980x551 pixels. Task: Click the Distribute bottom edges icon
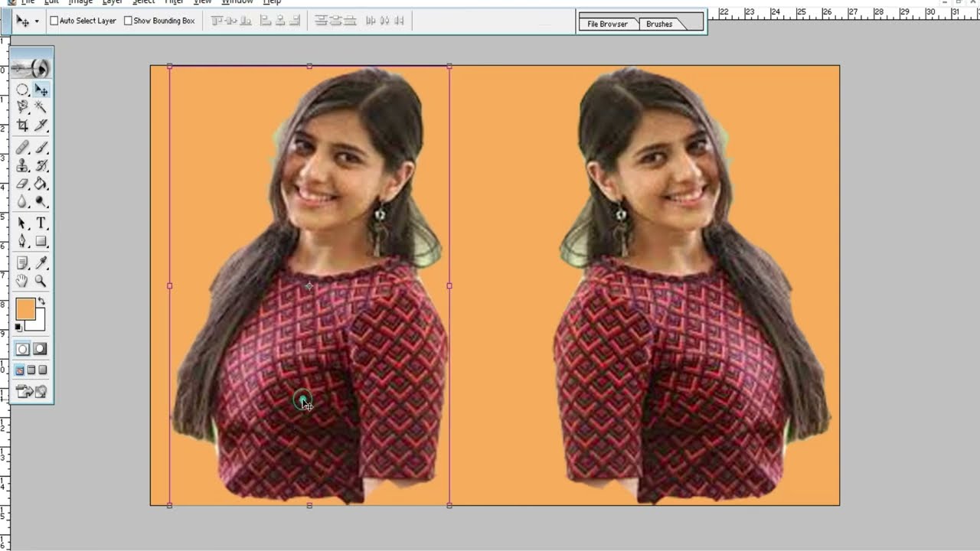(350, 21)
